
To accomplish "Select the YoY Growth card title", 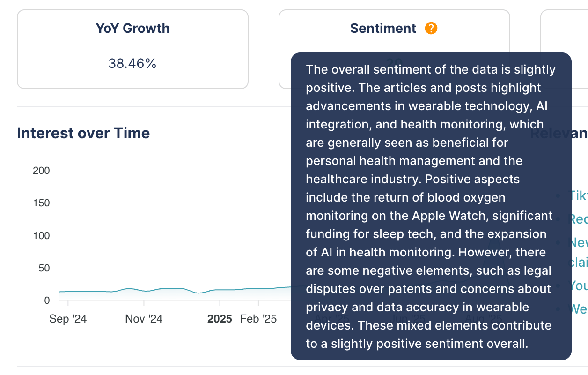I will [132, 29].
